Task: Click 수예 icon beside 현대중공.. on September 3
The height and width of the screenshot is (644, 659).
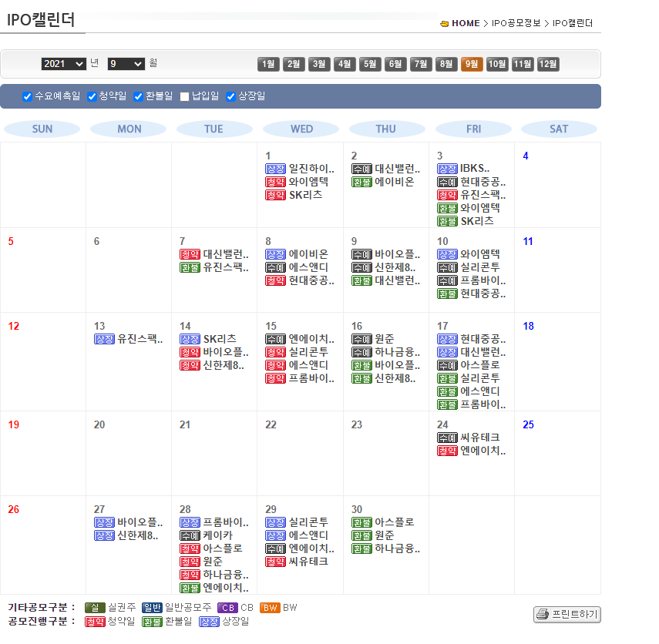Action: tap(447, 182)
